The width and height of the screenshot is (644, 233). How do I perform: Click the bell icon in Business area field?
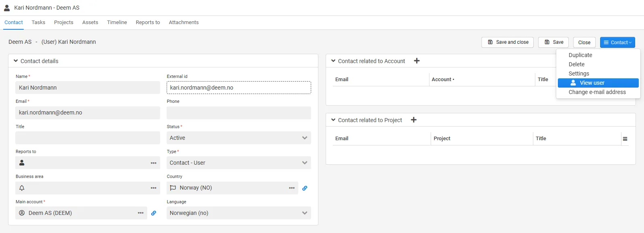(x=22, y=188)
